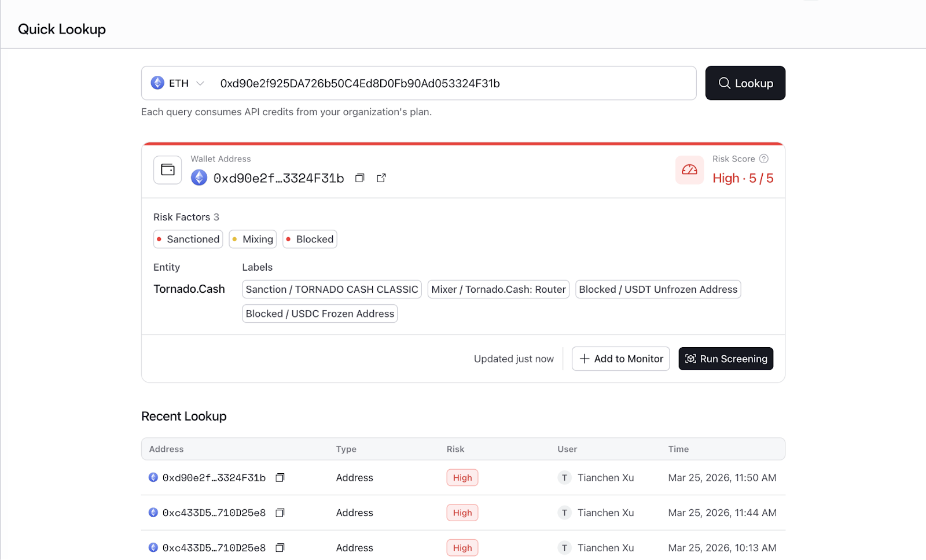Expand the Mixer / Tornado.Cash: Router label
The width and height of the screenshot is (926, 560).
498,289
